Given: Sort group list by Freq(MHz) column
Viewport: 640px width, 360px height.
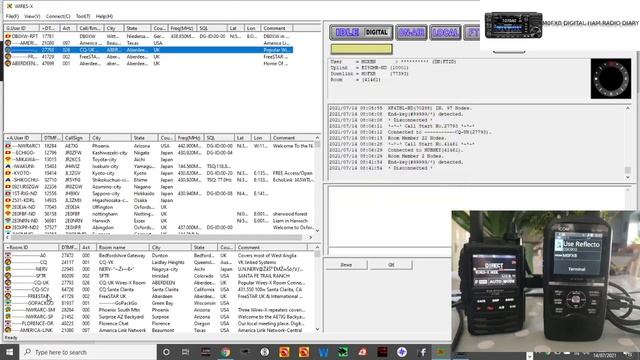Looking at the screenshot, I should tap(182, 28).
